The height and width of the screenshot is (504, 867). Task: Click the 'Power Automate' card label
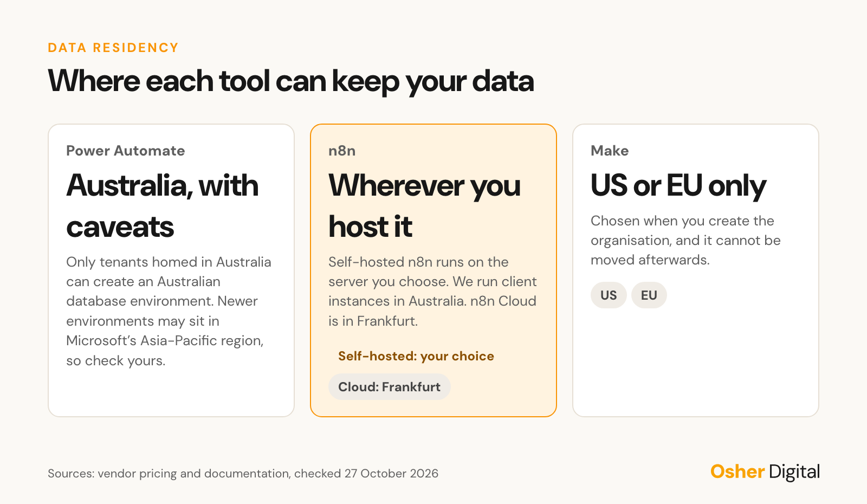pos(126,151)
